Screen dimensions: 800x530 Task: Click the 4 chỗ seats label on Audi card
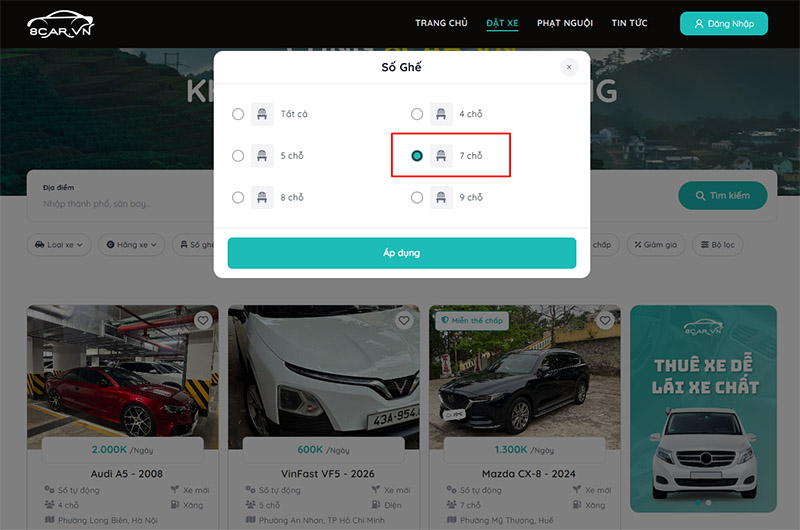pos(68,505)
